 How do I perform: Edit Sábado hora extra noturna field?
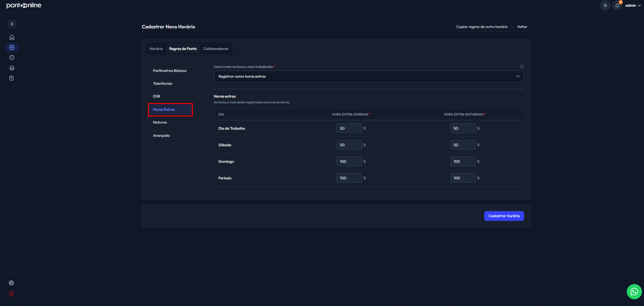click(x=463, y=145)
